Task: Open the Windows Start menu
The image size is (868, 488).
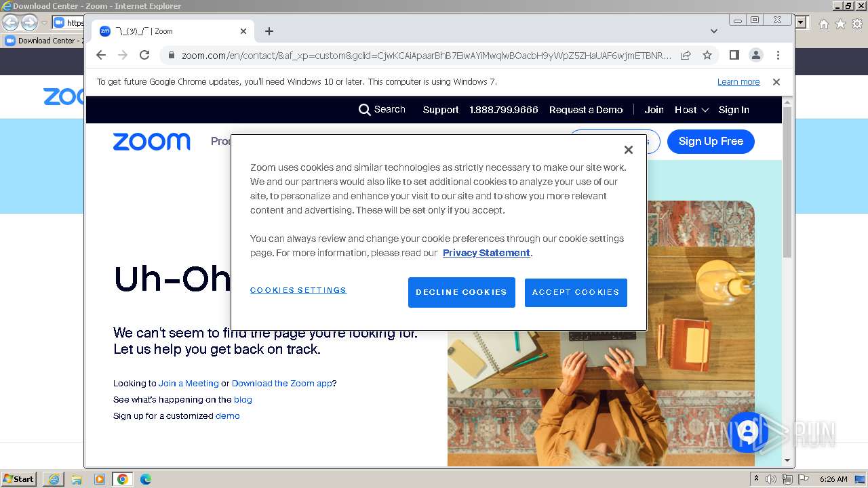Action: point(18,479)
